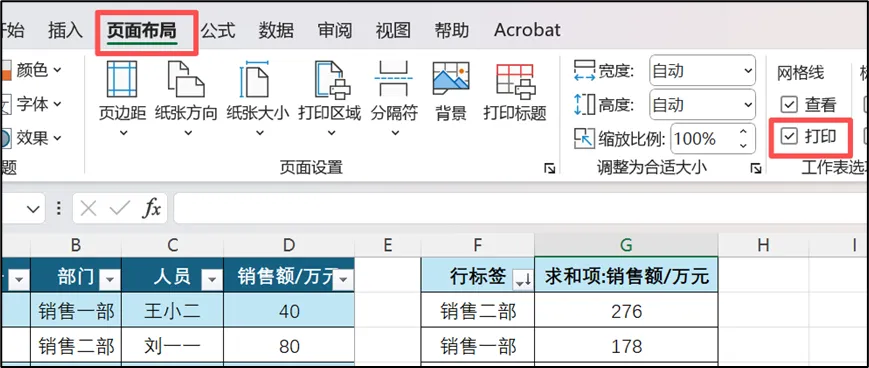
Task: Click into the formula bar input
Action: pyautogui.click(x=521, y=208)
